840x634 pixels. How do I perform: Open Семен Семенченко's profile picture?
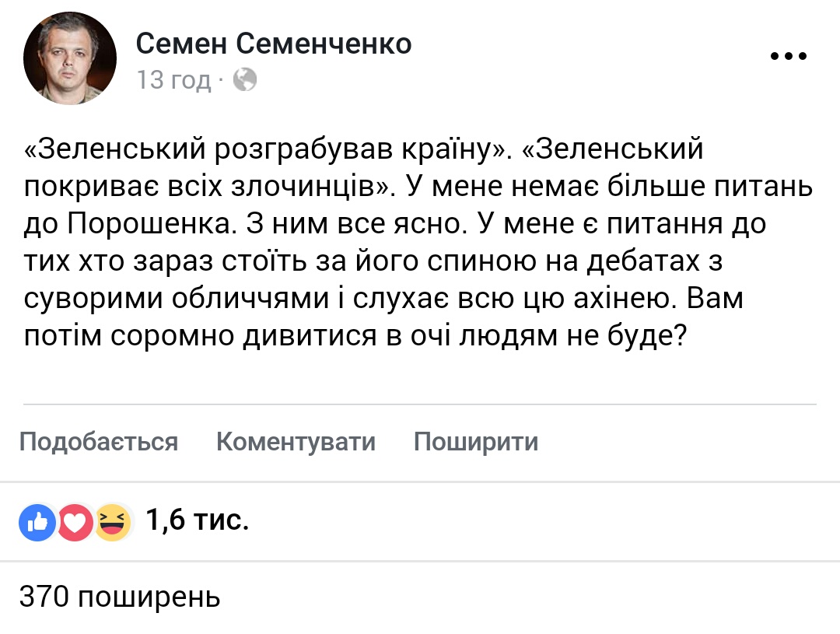pos(70,58)
